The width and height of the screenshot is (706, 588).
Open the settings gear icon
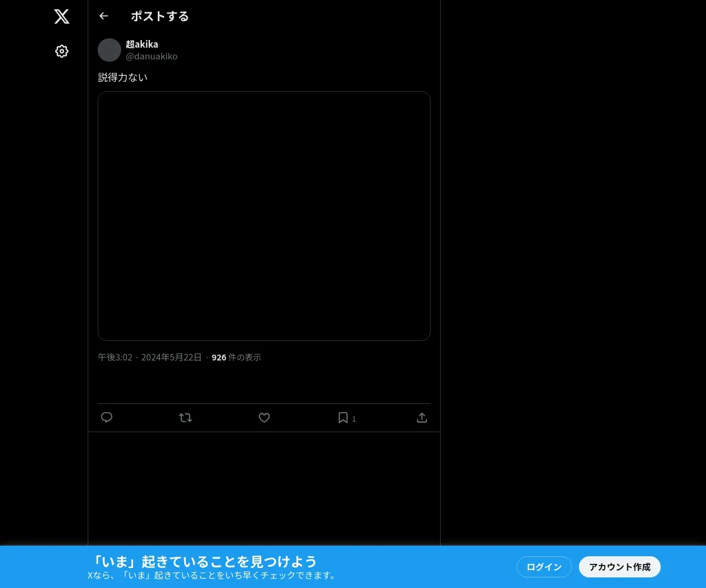click(x=62, y=51)
